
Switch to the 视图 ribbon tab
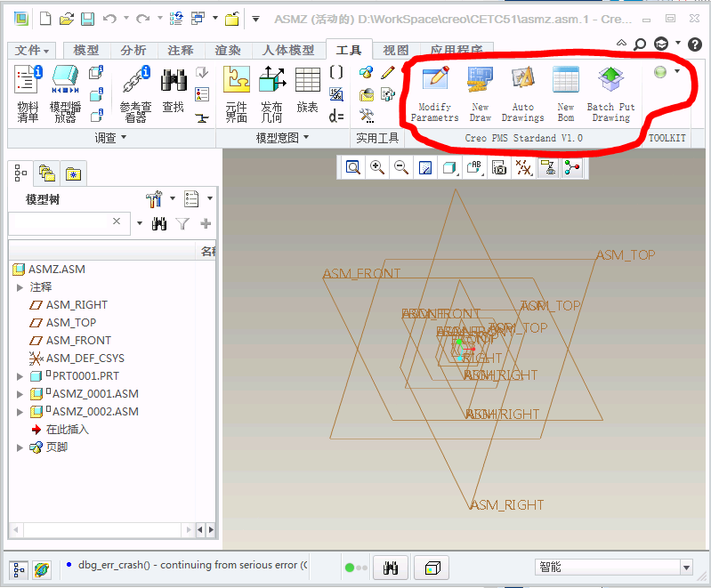395,51
